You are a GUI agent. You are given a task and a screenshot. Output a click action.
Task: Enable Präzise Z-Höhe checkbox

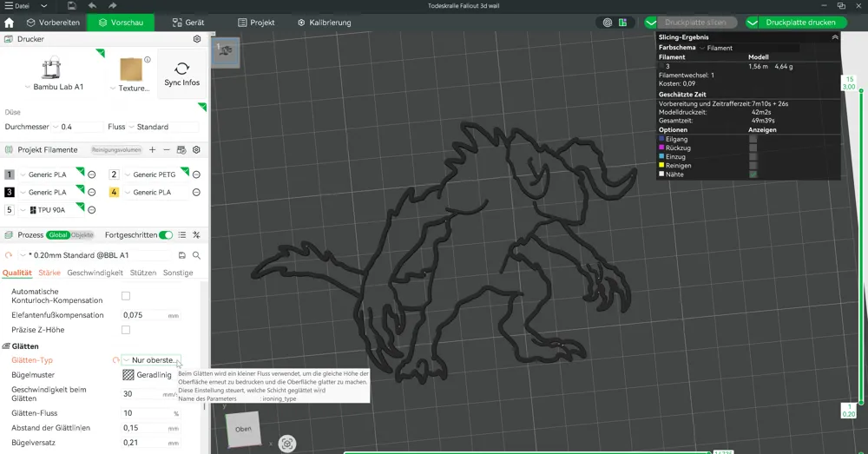point(126,330)
